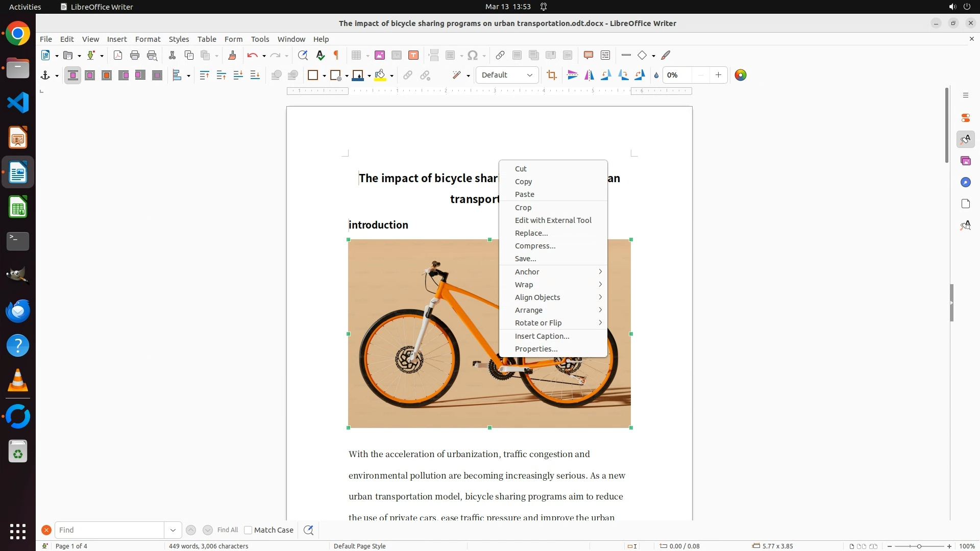Click the Insert Image icon
Screen dimensions: 980x551
(x=380, y=55)
